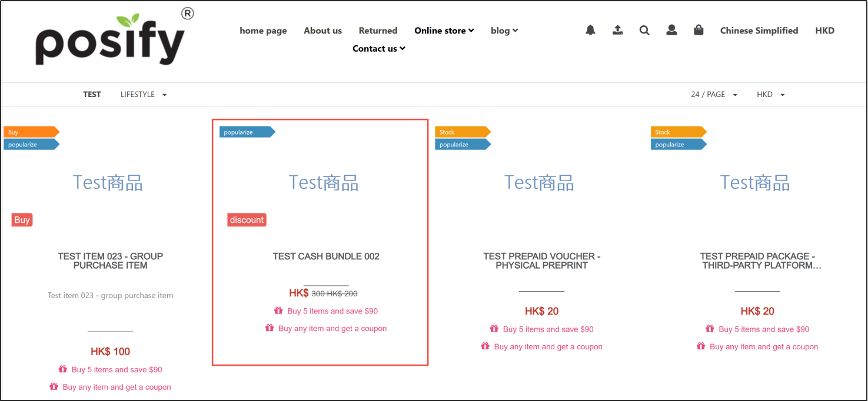868x401 pixels.
Task: Open Test Prepaid Voucher - Physical Preprint
Action: coord(541,260)
